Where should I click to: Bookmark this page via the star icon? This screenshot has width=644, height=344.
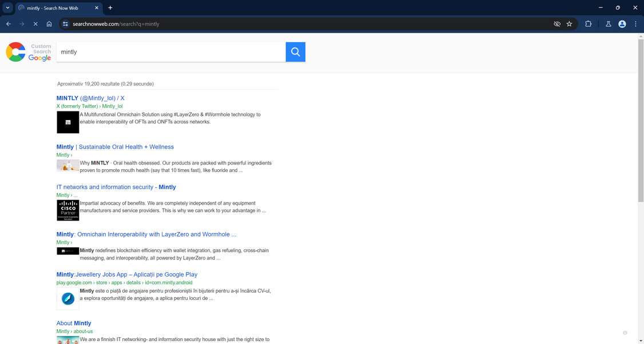point(569,23)
